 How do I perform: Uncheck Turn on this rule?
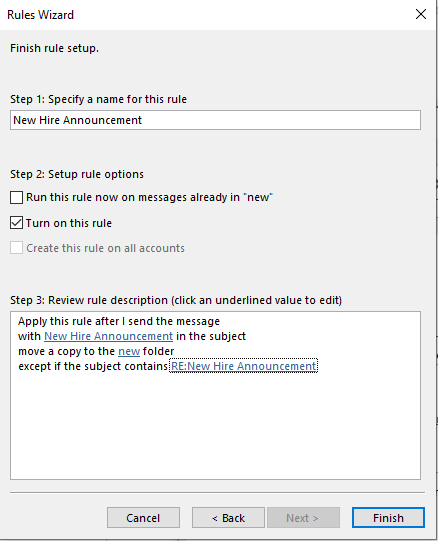[x=16, y=223]
